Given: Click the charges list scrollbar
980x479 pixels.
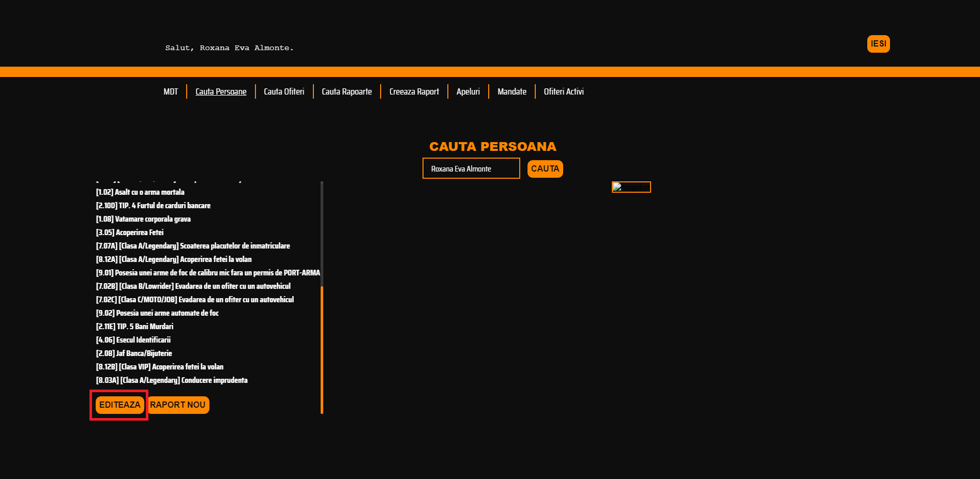Looking at the screenshot, I should click(x=322, y=349).
